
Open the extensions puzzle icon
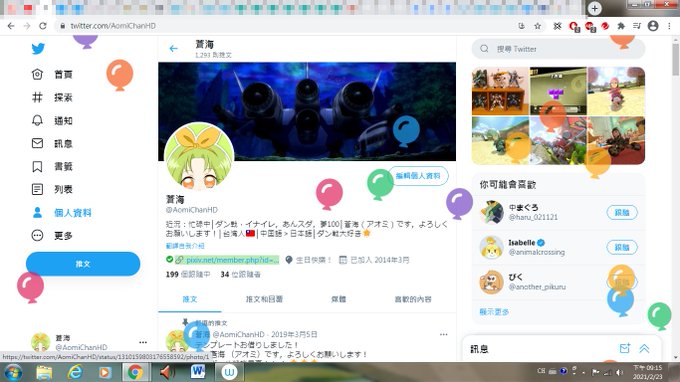[x=621, y=26]
